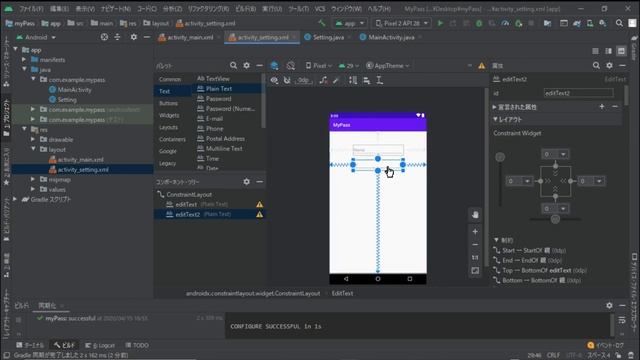Open Search Everywhere magnifier in main toolbar
This screenshot has height=360, width=640.
tap(619, 23)
